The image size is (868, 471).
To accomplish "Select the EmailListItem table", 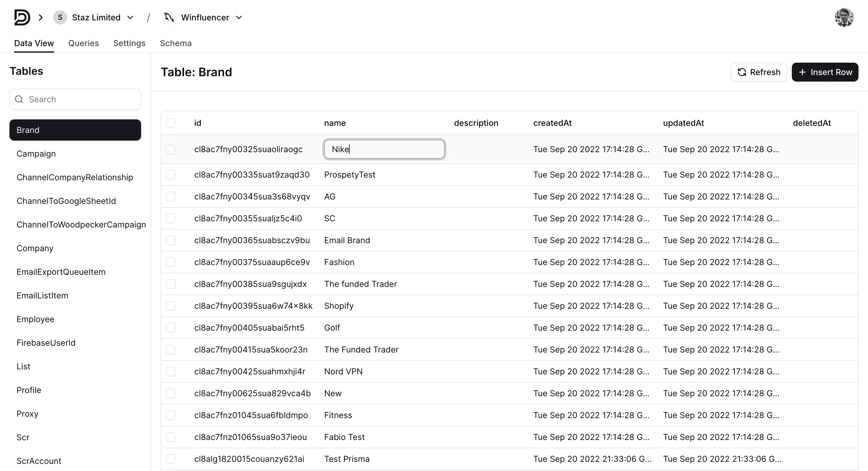I will click(43, 295).
